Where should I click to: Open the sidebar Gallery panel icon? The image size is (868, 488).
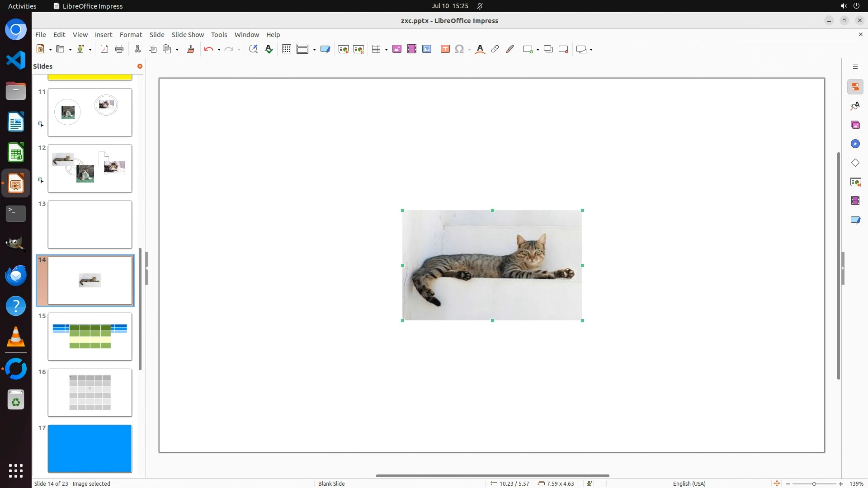click(x=855, y=125)
